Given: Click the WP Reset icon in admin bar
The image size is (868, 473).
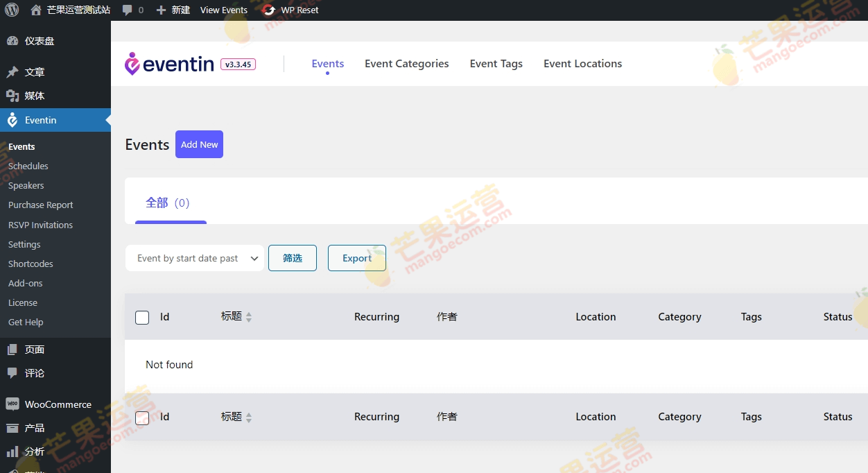Looking at the screenshot, I should (268, 10).
